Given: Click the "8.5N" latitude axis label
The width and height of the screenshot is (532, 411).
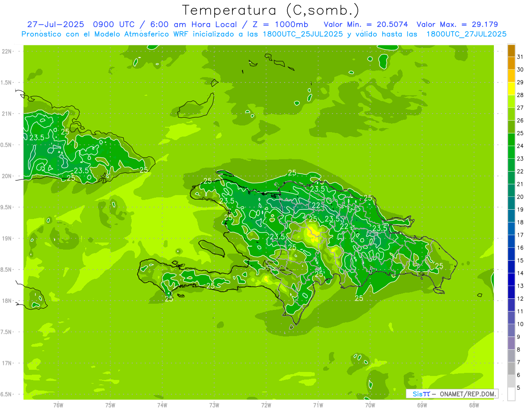Looking at the screenshot, I should point(7,270).
